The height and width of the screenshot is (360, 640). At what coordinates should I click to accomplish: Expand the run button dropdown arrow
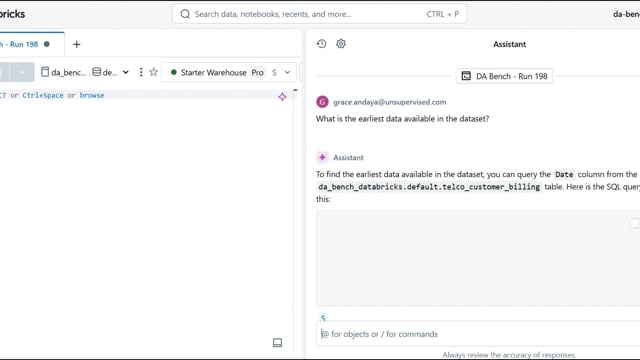(x=22, y=72)
